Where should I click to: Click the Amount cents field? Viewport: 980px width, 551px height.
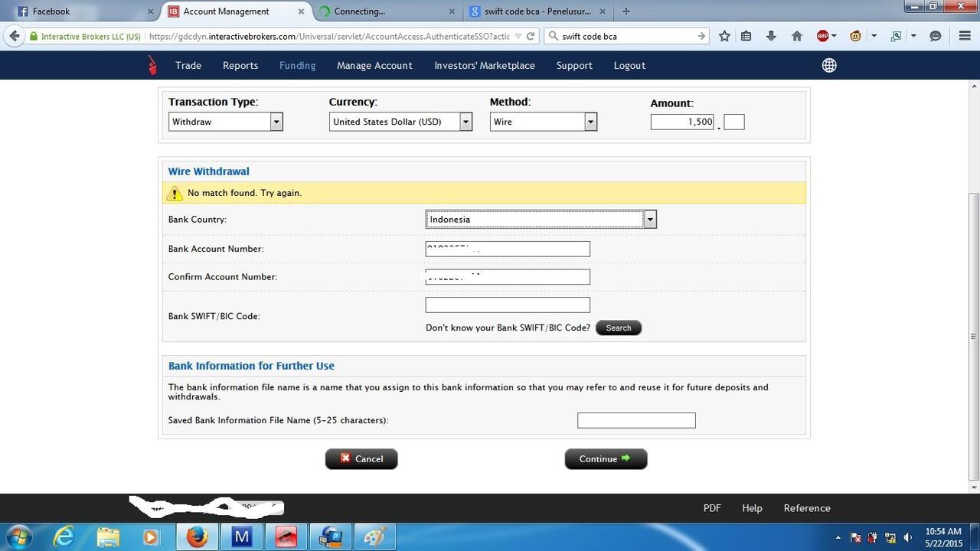pyautogui.click(x=733, y=122)
